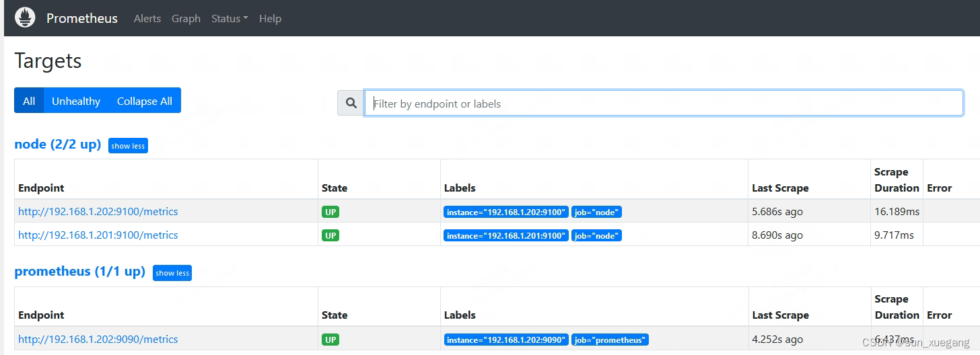Open the prometheus (1/1 up) group link

[79, 272]
